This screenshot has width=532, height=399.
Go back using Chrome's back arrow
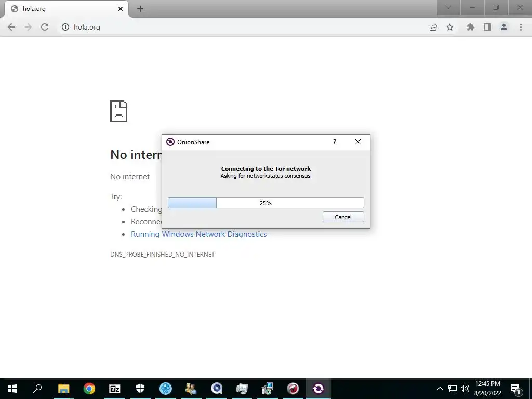pos(11,27)
